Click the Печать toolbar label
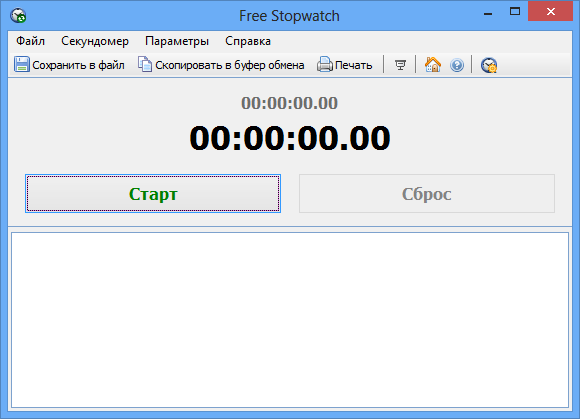 (353, 65)
